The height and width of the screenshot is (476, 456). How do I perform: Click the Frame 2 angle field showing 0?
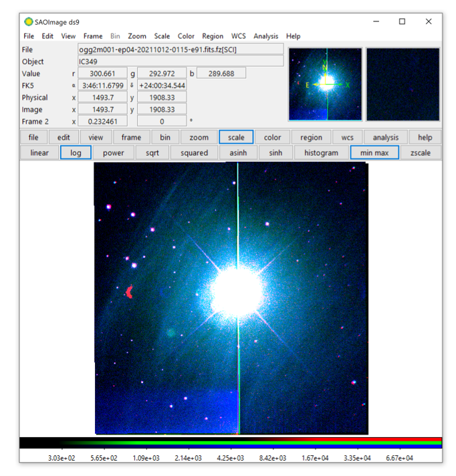point(162,122)
